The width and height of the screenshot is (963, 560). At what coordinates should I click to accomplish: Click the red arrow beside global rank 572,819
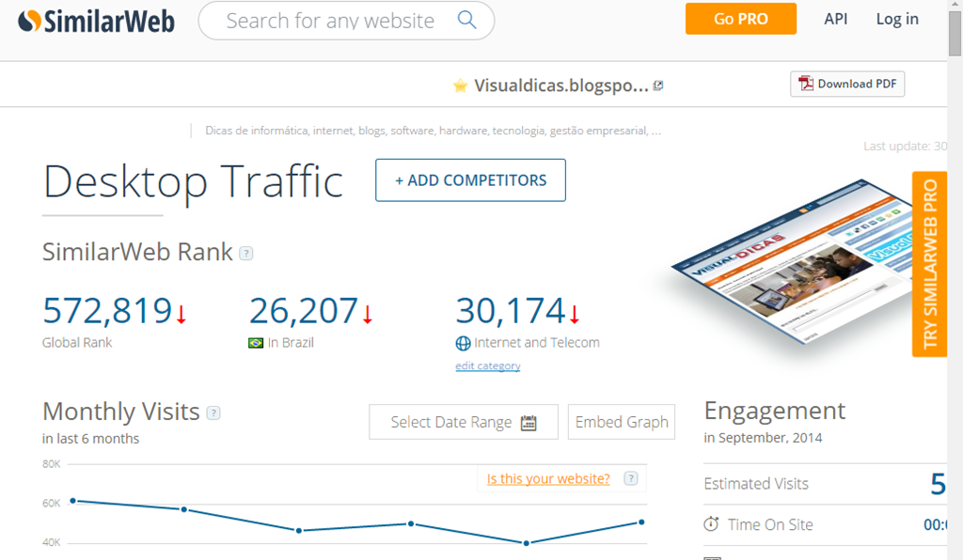182,314
